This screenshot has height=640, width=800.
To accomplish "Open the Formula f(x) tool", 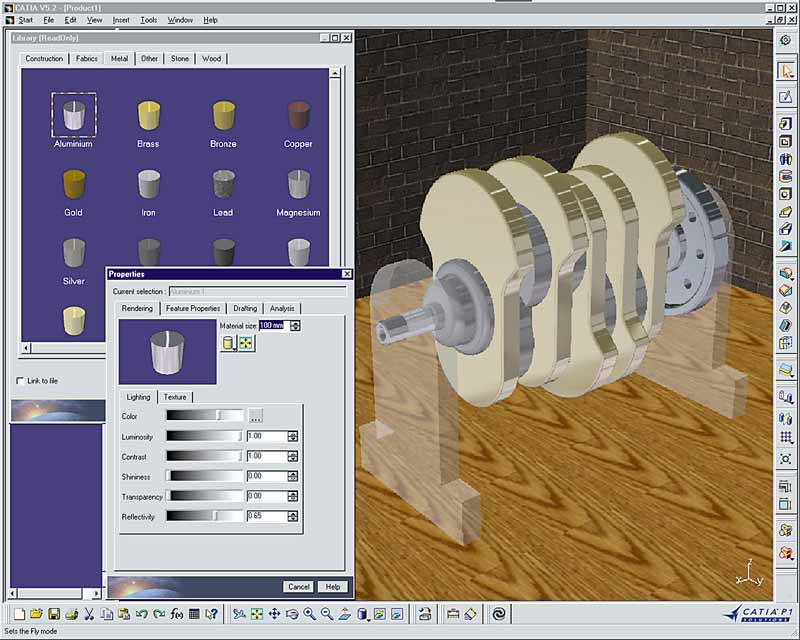I will pyautogui.click(x=177, y=614).
